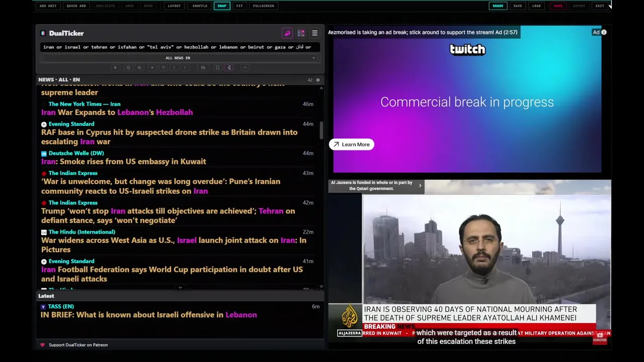Click the Indian Express icon above Trump headline
Viewport: 644px width, 362px height.
coord(44,203)
